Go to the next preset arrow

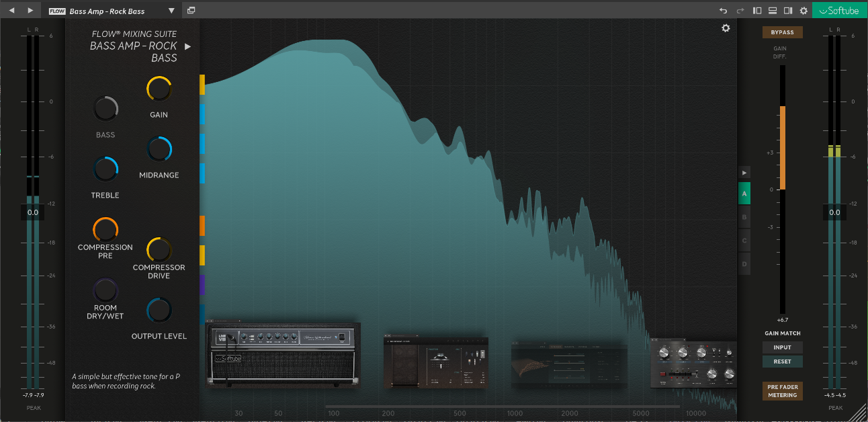tap(30, 11)
